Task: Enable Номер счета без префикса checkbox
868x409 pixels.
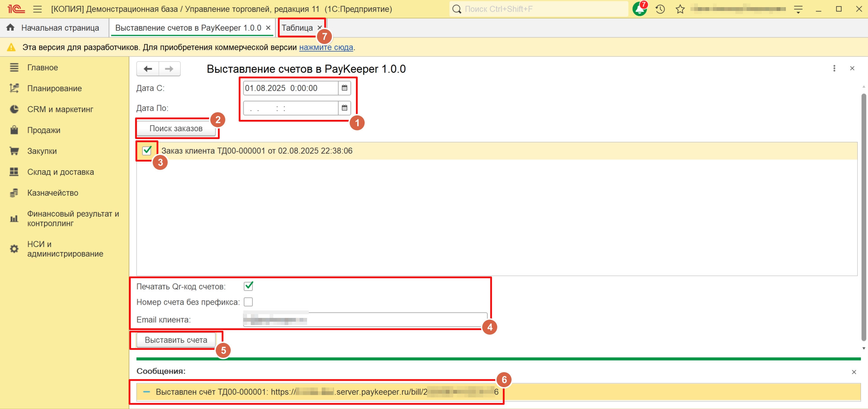Action: [x=248, y=302]
